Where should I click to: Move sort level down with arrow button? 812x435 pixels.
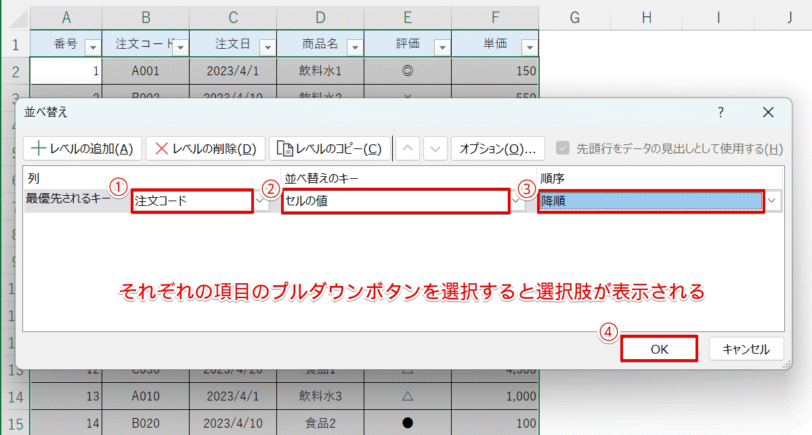pyautogui.click(x=435, y=149)
